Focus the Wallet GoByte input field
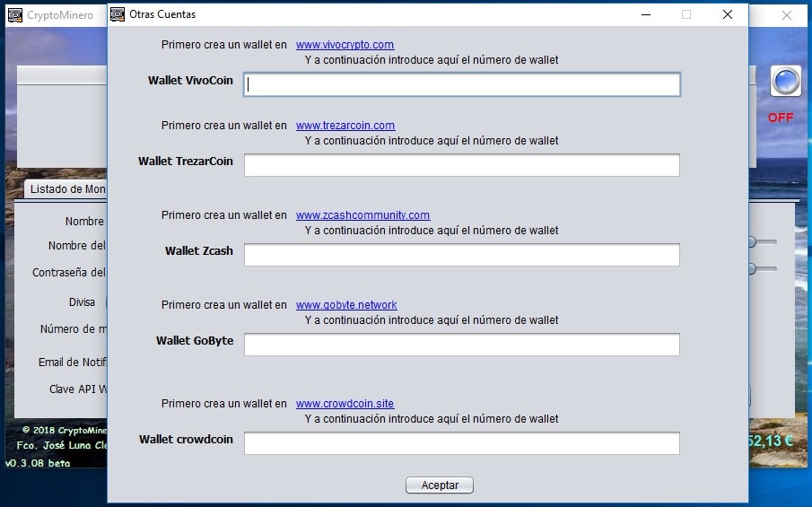Image resolution: width=812 pixels, height=507 pixels. (x=462, y=345)
